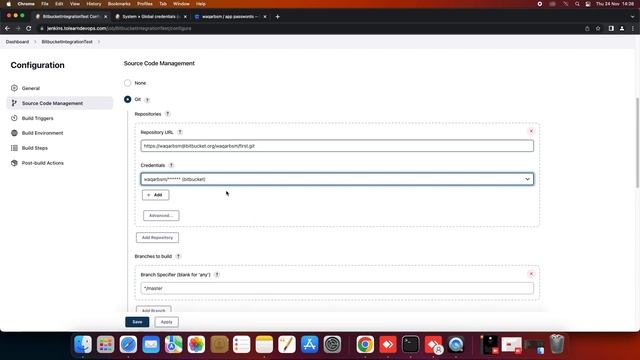Image resolution: width=640 pixels, height=360 pixels.
Task: Open help for Credentials
Action: point(171,165)
